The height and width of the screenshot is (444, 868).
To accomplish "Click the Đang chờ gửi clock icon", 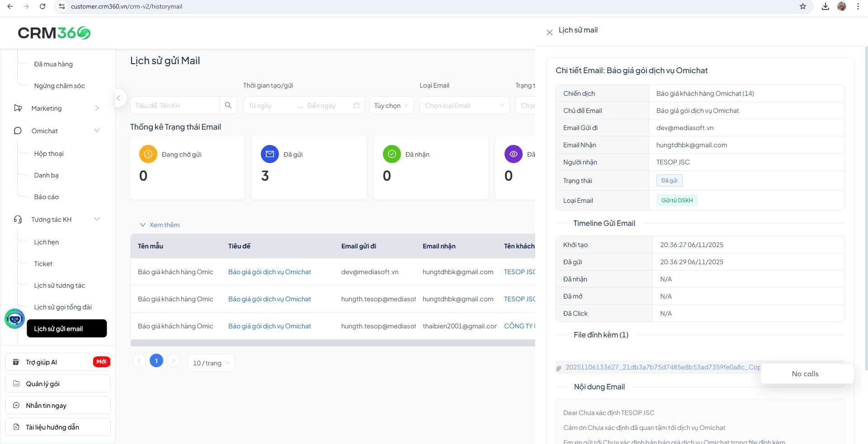I will coord(148,154).
